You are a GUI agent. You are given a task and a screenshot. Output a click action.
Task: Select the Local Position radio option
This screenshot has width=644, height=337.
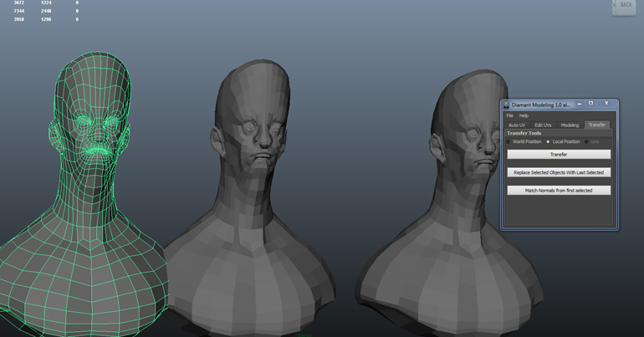tap(549, 141)
